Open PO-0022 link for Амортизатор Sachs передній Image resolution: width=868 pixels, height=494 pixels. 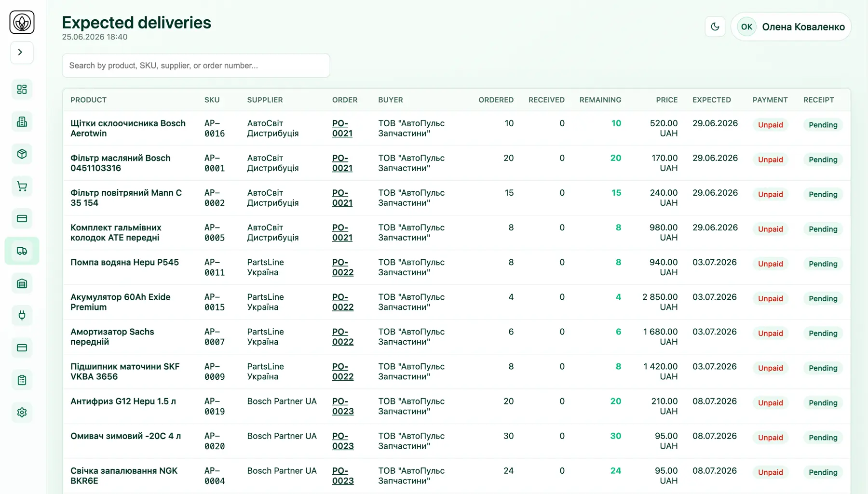click(x=342, y=336)
